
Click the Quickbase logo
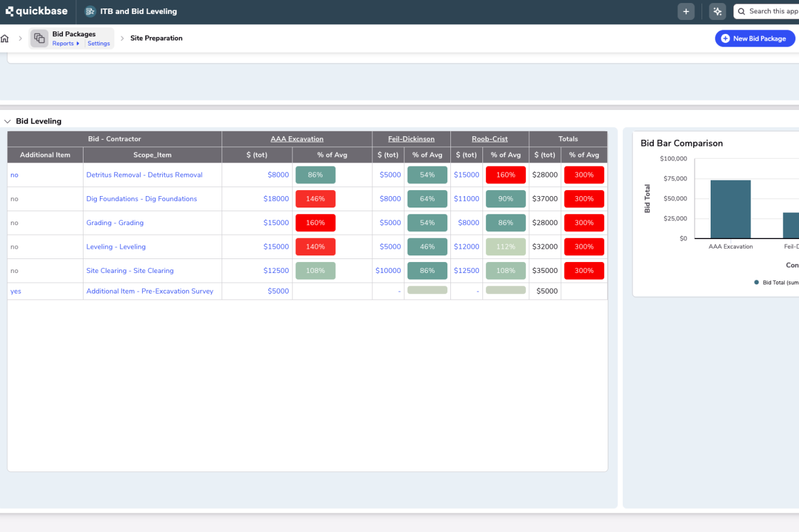36,11
